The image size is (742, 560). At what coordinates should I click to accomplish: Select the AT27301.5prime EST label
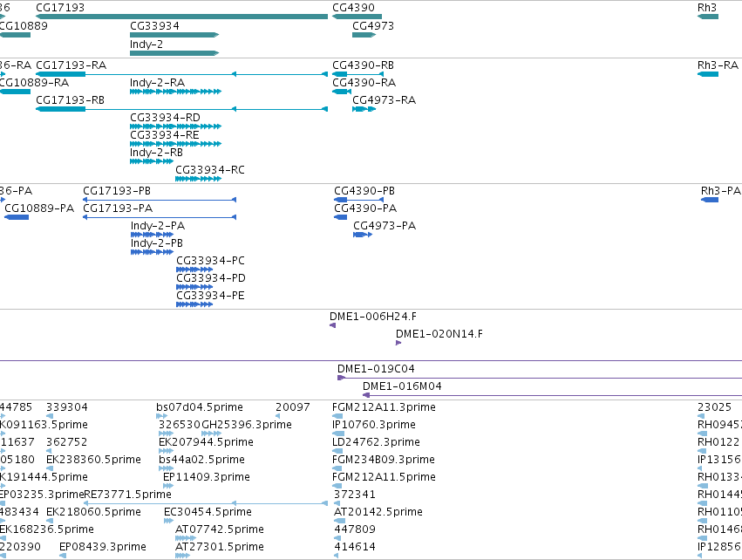pos(220,547)
